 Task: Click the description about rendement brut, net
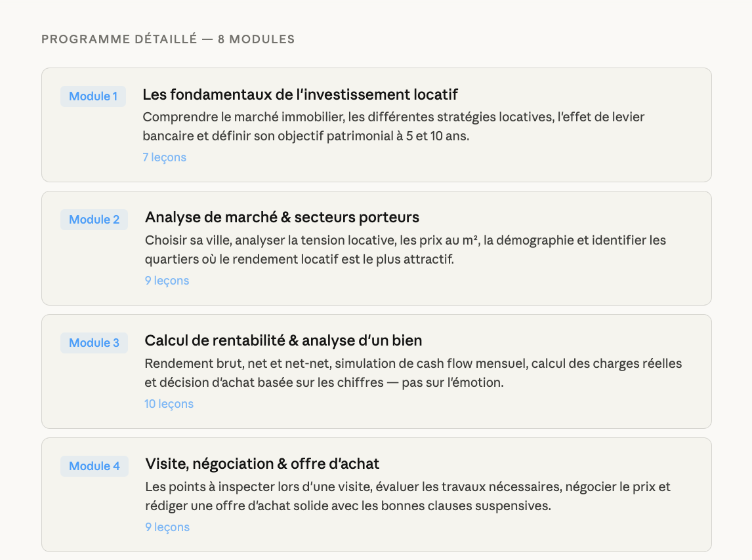[x=413, y=373]
